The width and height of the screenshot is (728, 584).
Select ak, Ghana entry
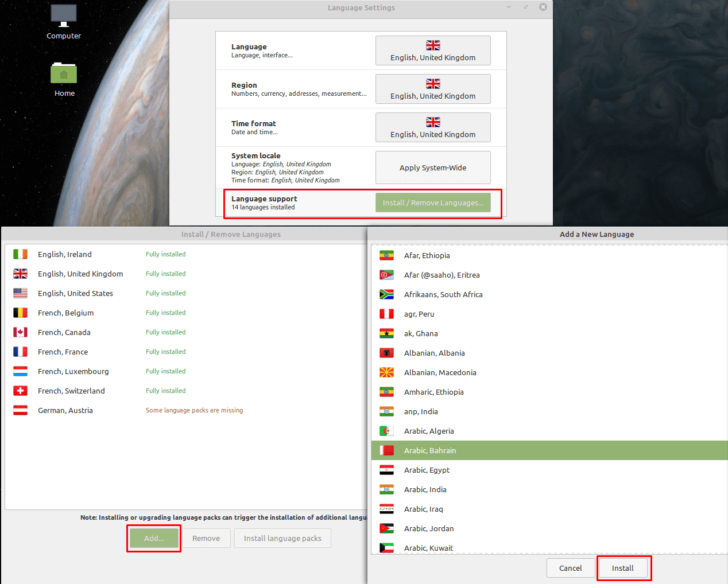click(x=549, y=333)
